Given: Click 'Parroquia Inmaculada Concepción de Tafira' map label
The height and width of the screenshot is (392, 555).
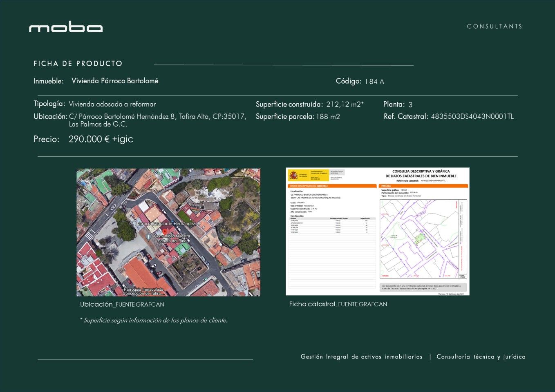Looking at the screenshot, I should [x=143, y=292].
